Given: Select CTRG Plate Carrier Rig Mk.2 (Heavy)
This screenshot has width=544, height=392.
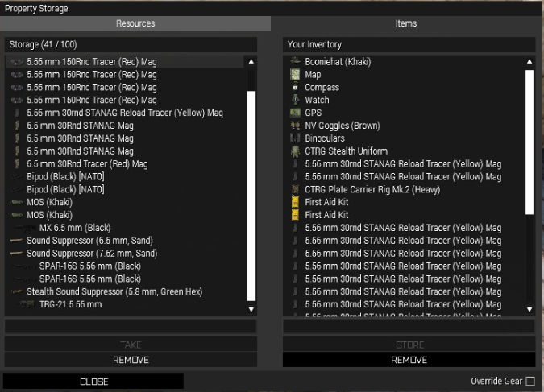Looking at the screenshot, I should 404,189.
